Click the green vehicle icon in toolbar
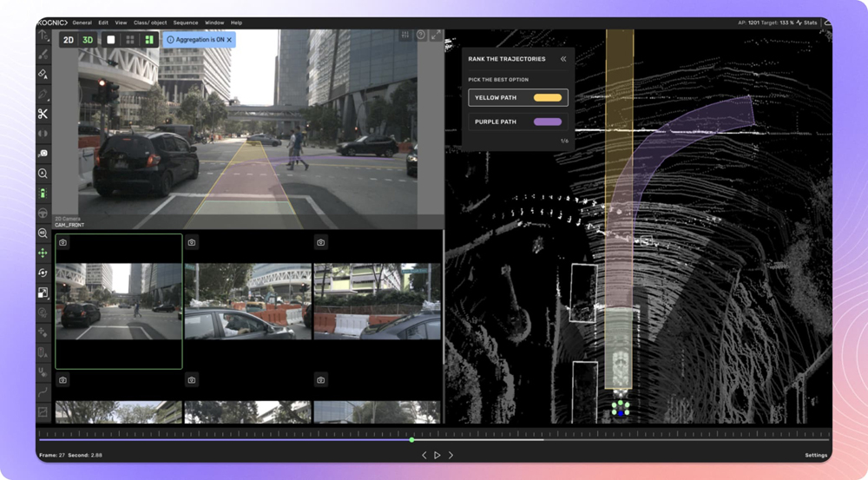This screenshot has height=480, width=868. 43,193
